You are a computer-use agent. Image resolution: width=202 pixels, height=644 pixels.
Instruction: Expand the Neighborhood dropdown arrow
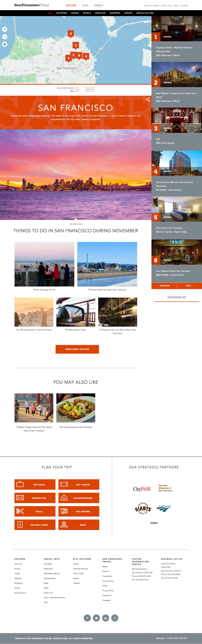(77, 90)
